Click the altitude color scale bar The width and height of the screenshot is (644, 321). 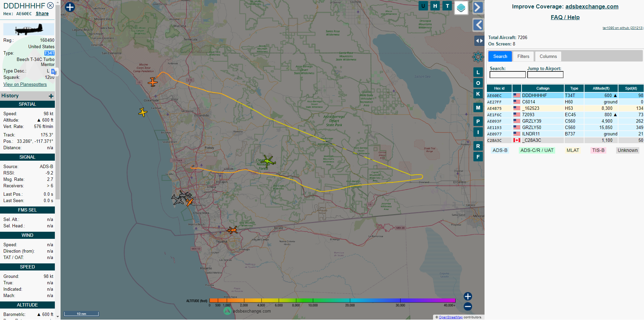click(x=332, y=300)
